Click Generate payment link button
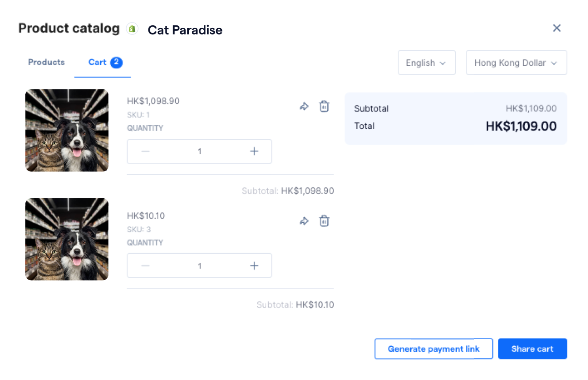The image size is (588, 380). pos(434,349)
